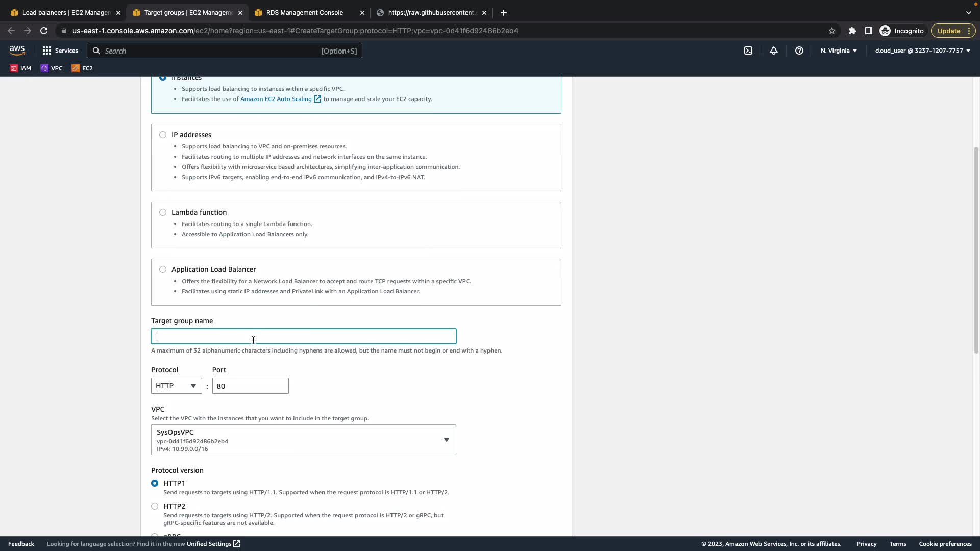The width and height of the screenshot is (980, 551).
Task: Bookmark page with the star icon
Action: (832, 31)
